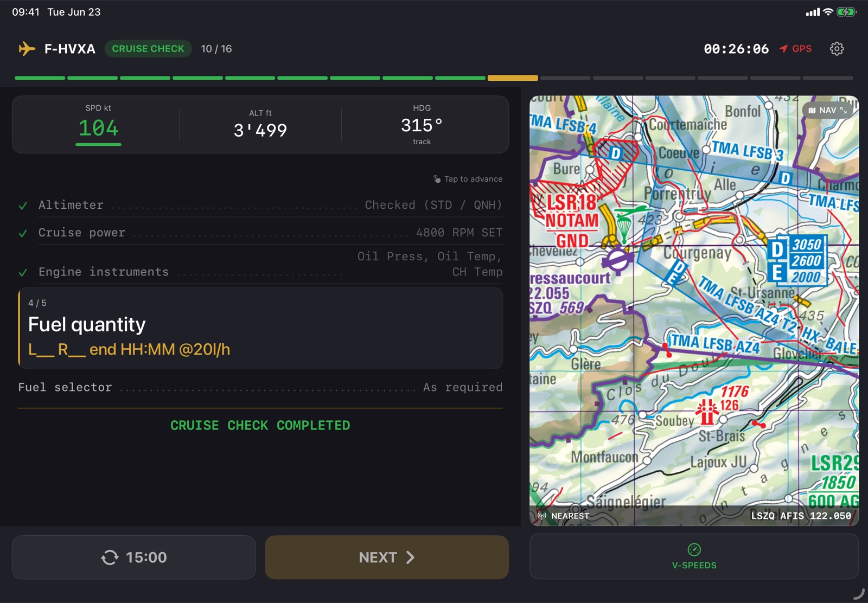Tap LSZQ AFIS 122.050 frequency
This screenshot has height=603, width=868.
[x=801, y=516]
